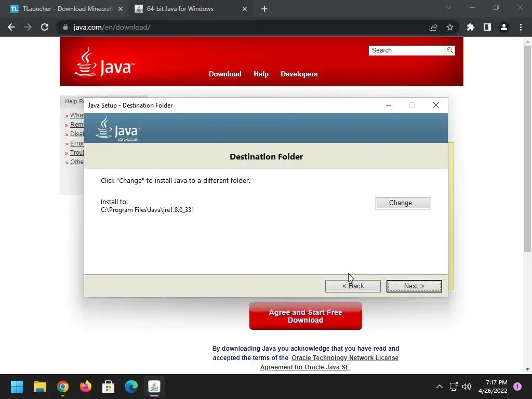This screenshot has width=532, height=399.
Task: Click the Change... destination folder button
Action: point(403,203)
